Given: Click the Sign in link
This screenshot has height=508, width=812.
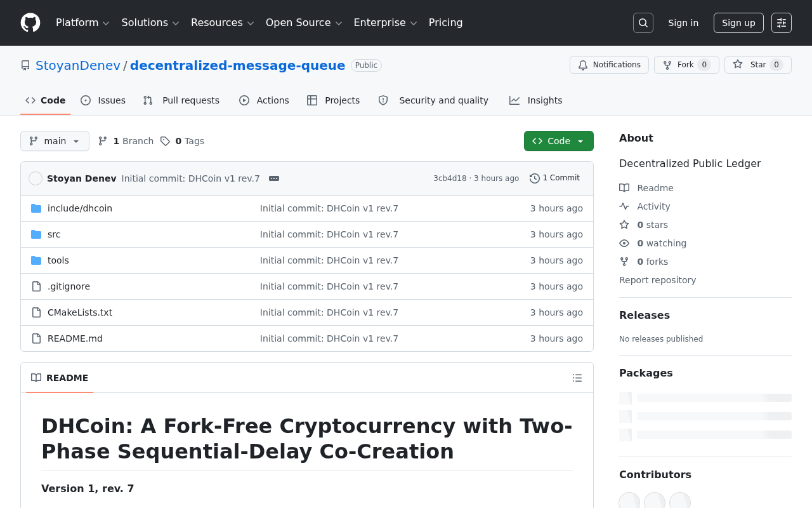Looking at the screenshot, I should tap(683, 23).
